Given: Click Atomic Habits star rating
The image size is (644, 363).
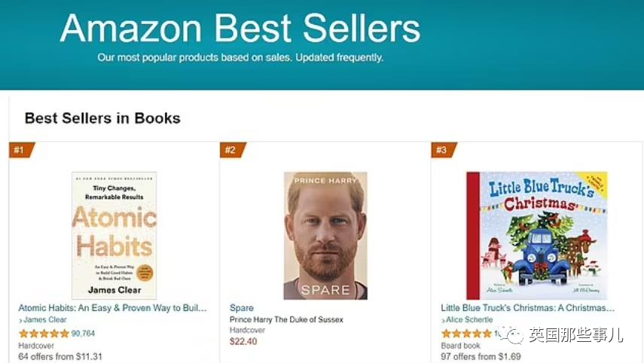Looking at the screenshot, I should point(44,334).
